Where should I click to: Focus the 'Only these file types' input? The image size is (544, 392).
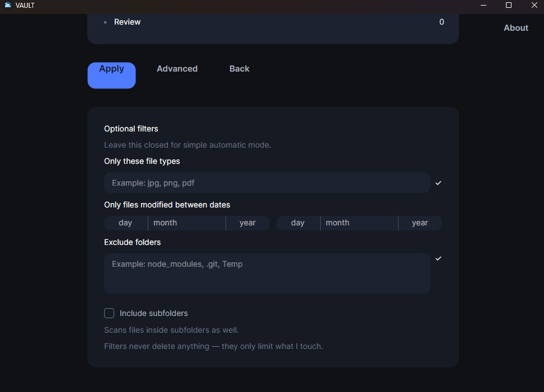click(267, 183)
